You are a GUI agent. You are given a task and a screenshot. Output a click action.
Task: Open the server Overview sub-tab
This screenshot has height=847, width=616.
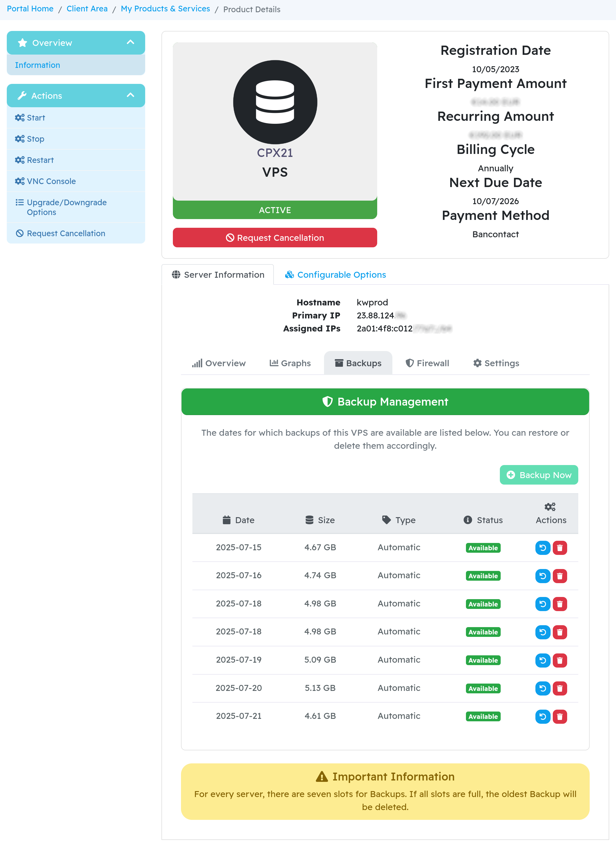(218, 363)
